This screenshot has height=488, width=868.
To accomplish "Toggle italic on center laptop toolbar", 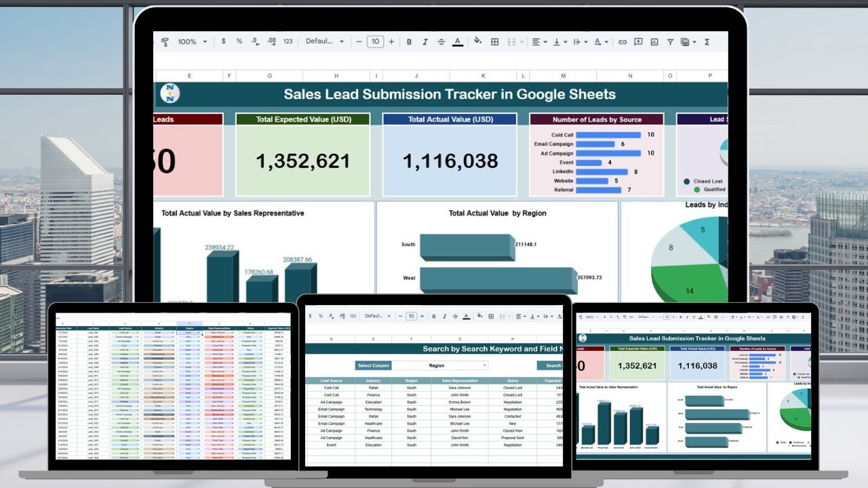I will [443, 316].
